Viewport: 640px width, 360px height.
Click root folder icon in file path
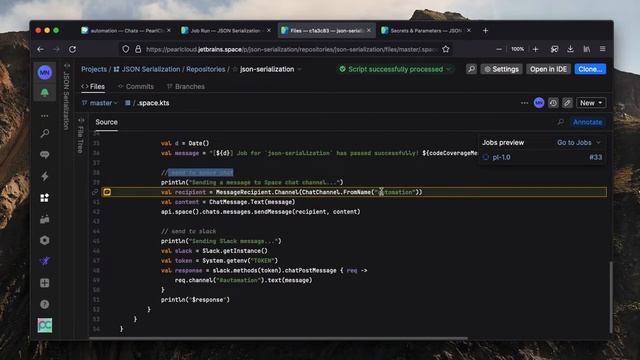(128, 103)
